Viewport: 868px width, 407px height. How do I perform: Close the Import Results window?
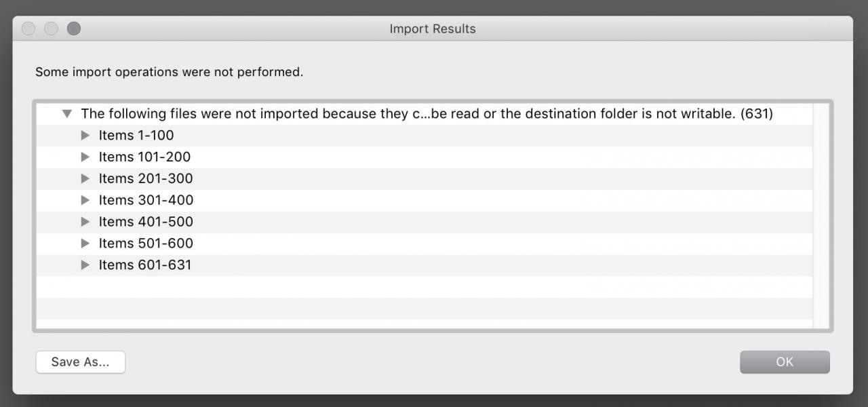point(28,28)
